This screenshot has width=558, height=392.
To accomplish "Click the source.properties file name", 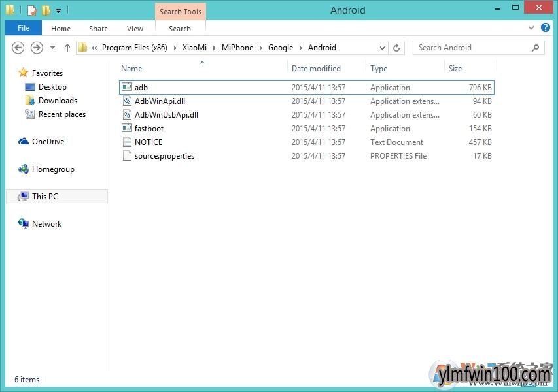I will [164, 156].
